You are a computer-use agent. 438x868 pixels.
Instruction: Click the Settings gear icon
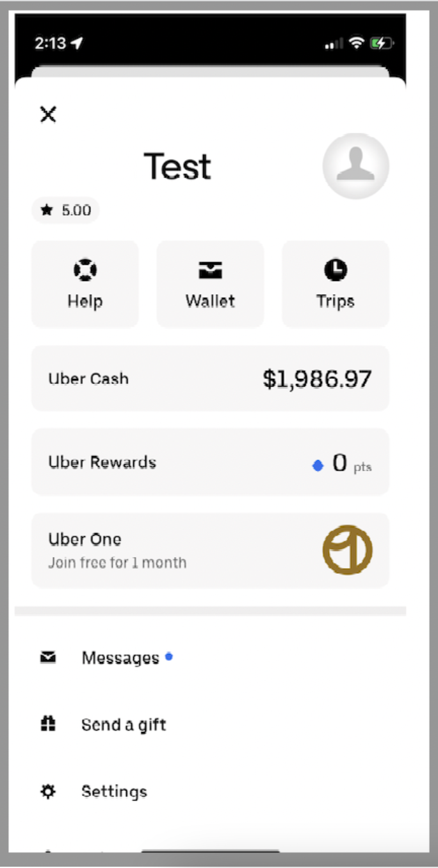coord(48,792)
